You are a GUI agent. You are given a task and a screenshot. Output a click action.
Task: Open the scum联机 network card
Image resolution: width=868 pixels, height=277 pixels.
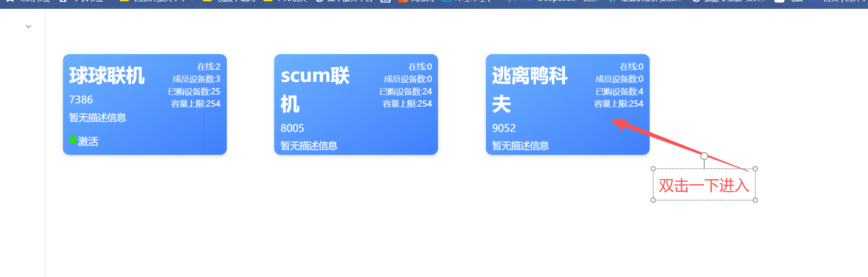click(356, 105)
